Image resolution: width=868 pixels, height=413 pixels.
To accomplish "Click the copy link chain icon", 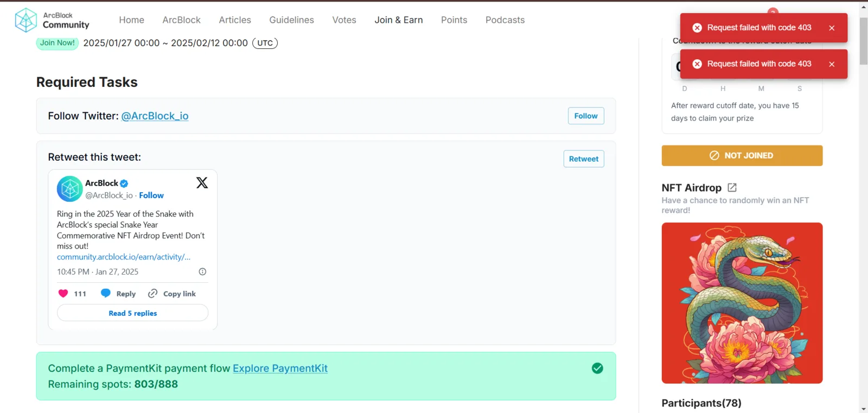I will pyautogui.click(x=153, y=294).
